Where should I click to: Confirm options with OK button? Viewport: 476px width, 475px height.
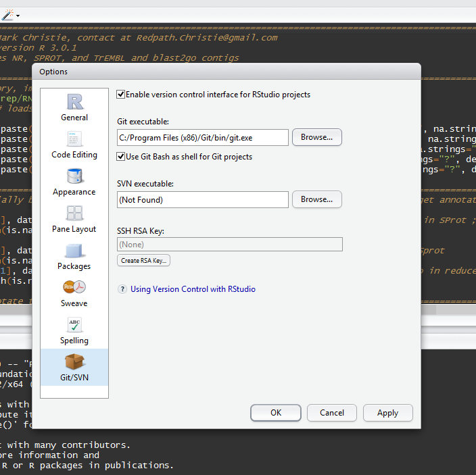pyautogui.click(x=276, y=413)
